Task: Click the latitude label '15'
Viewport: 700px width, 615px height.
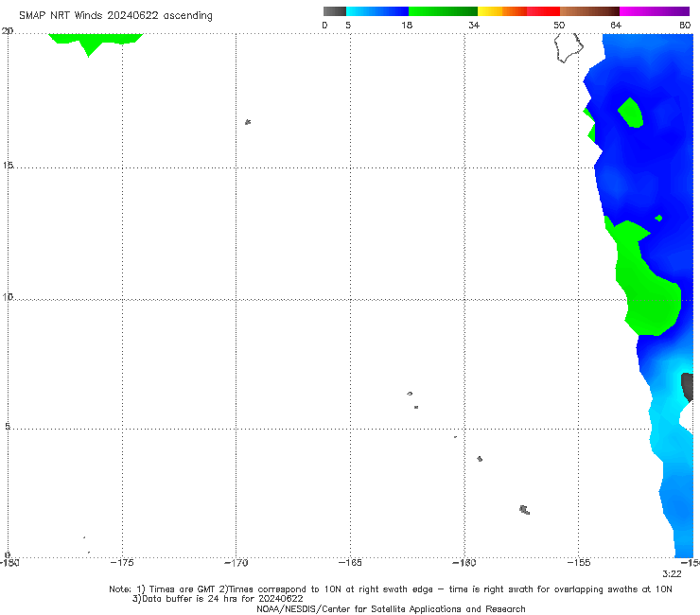Action: pyautogui.click(x=8, y=166)
